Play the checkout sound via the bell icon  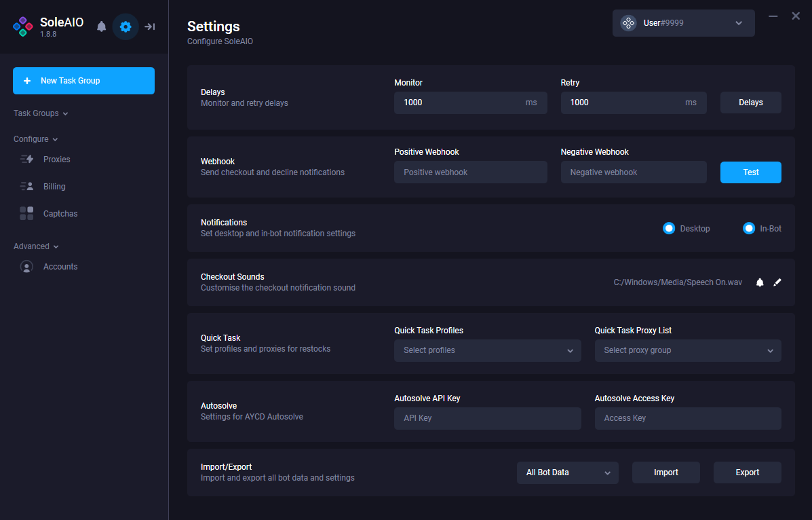760,282
